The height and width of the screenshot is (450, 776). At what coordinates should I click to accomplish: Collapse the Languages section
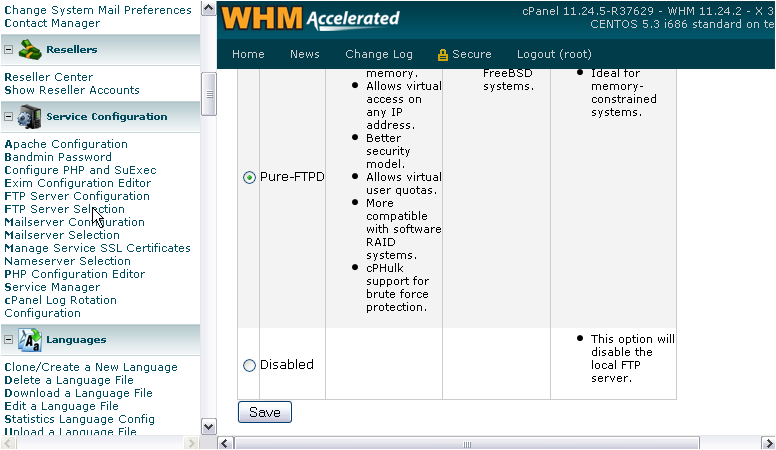(8, 340)
